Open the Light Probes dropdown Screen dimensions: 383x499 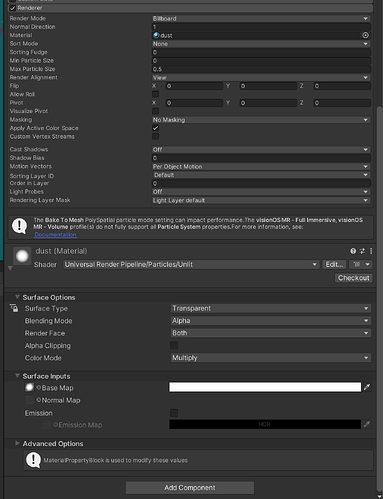click(x=261, y=192)
